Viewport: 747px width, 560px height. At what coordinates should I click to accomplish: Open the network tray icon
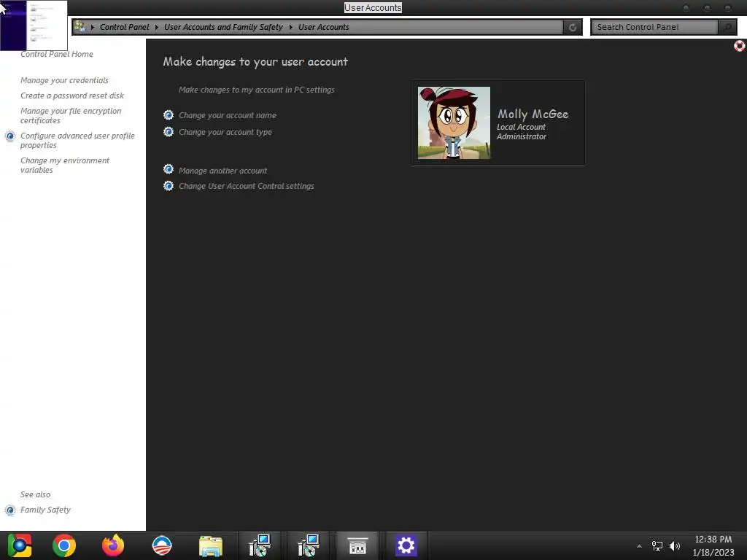[657, 545]
